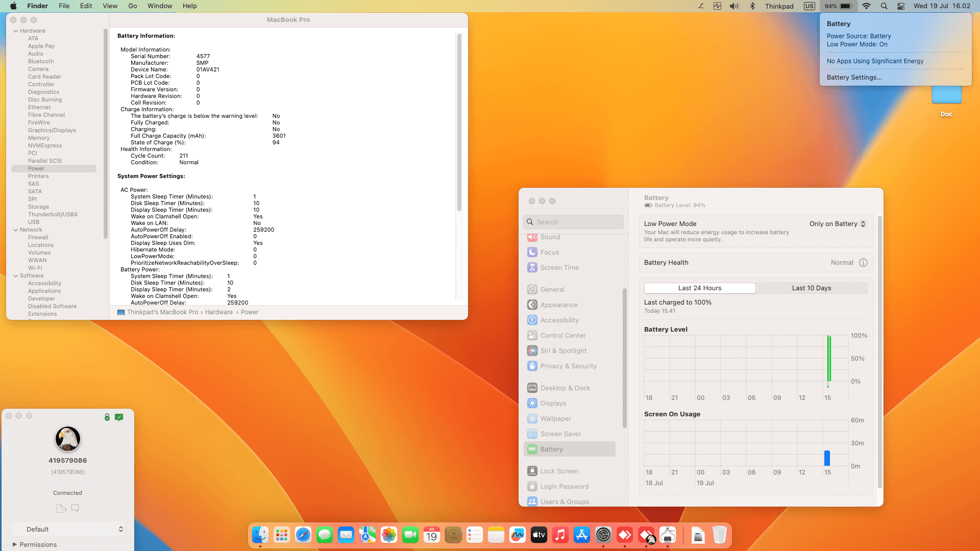Viewport: 980px width, 551px height.
Task: Switch to Last 10 Days view
Action: (x=812, y=288)
